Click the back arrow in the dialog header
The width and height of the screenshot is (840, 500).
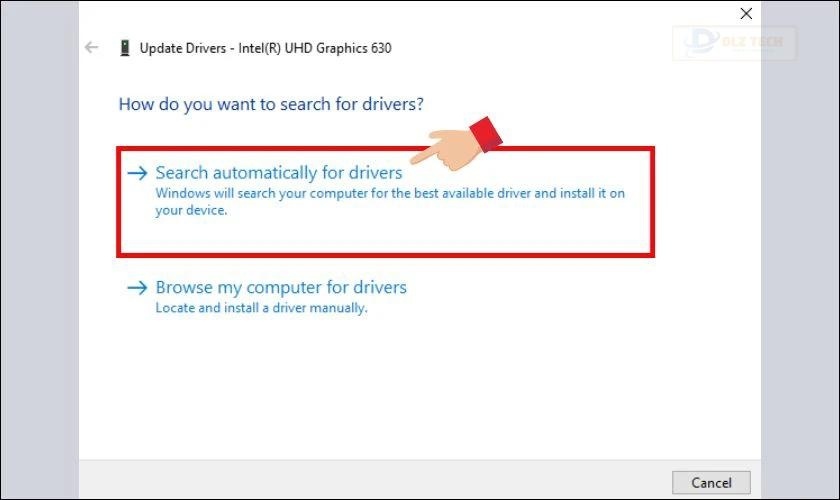(x=92, y=48)
